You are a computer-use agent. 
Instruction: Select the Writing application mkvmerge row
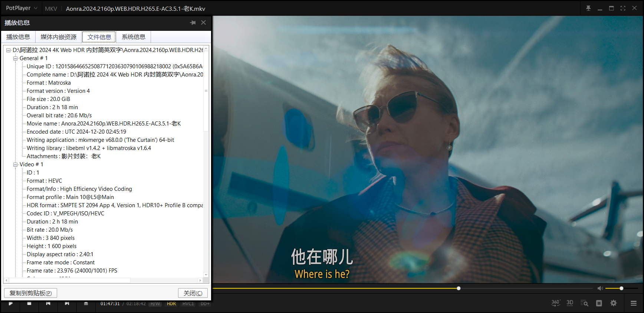[x=100, y=140]
